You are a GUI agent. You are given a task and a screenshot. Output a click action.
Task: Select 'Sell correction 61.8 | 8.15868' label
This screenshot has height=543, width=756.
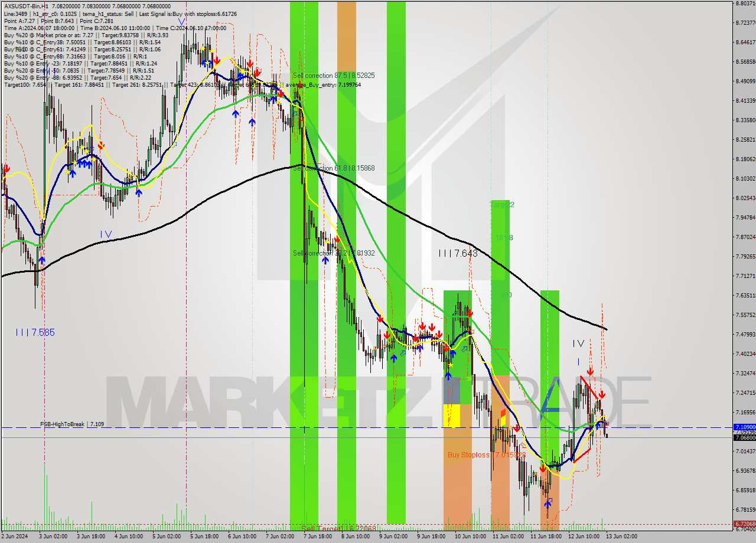coord(334,168)
